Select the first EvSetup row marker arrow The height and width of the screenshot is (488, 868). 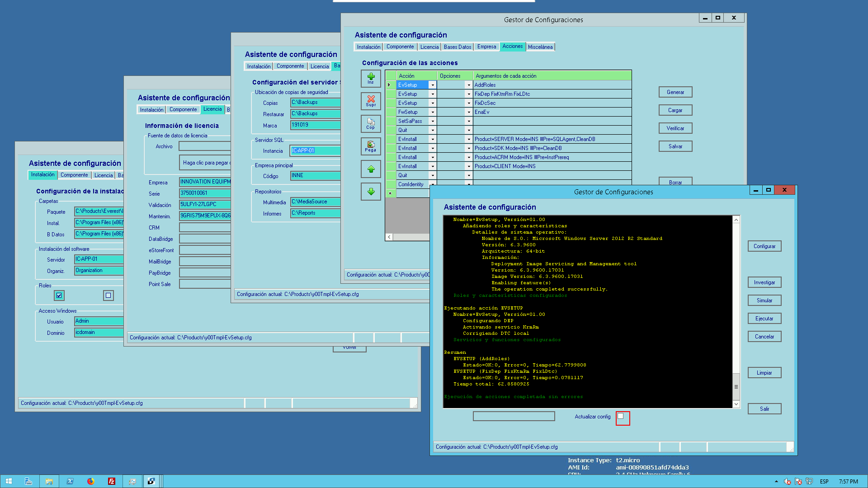pyautogui.click(x=390, y=85)
